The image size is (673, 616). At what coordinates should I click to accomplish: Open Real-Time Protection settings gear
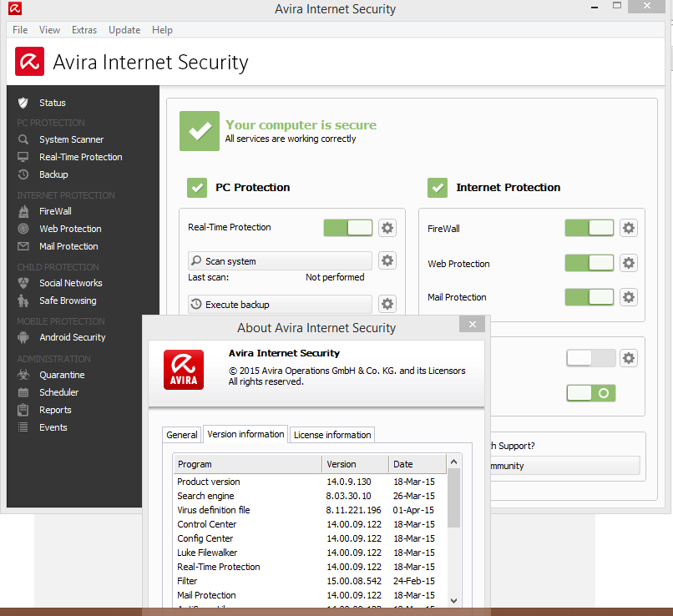click(387, 228)
